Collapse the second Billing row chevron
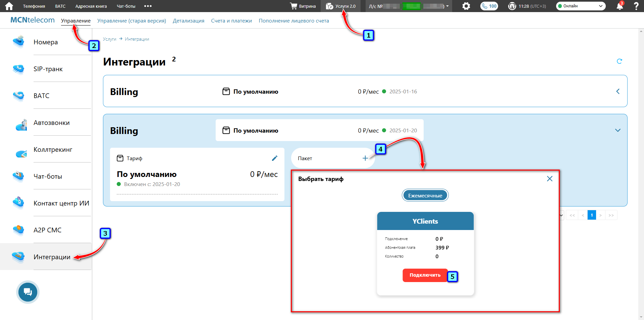The width and height of the screenshot is (644, 320). tap(618, 130)
